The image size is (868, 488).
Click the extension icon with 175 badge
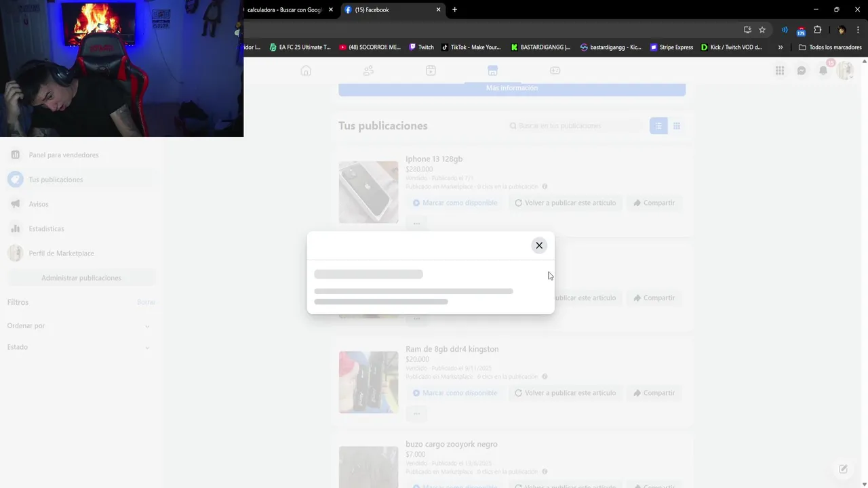[801, 30]
